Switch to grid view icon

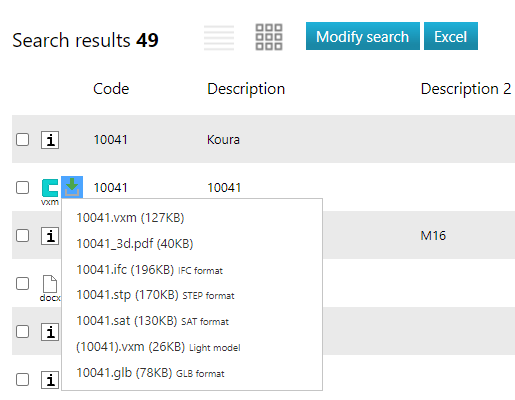pos(269,37)
